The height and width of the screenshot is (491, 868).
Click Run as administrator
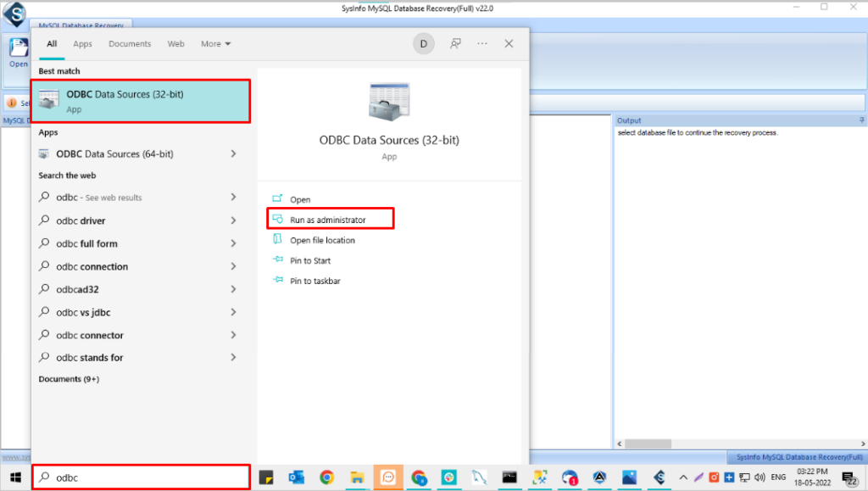coord(328,220)
